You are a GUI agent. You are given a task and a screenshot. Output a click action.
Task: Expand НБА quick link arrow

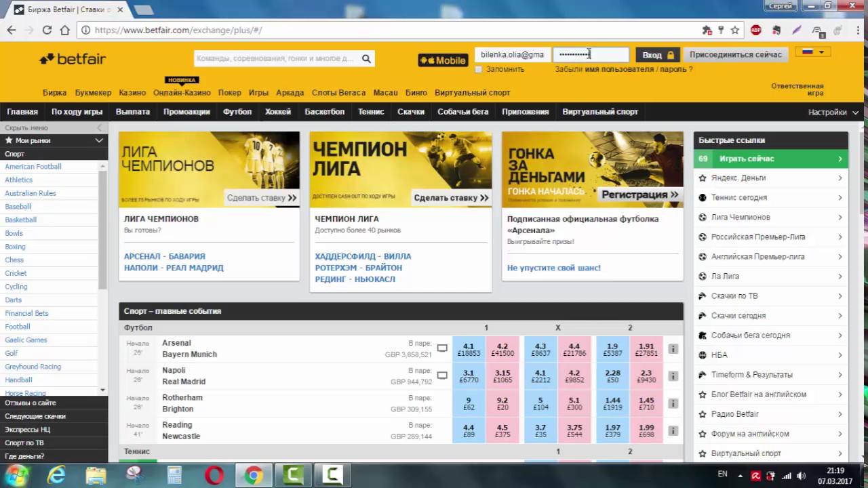[x=840, y=354]
